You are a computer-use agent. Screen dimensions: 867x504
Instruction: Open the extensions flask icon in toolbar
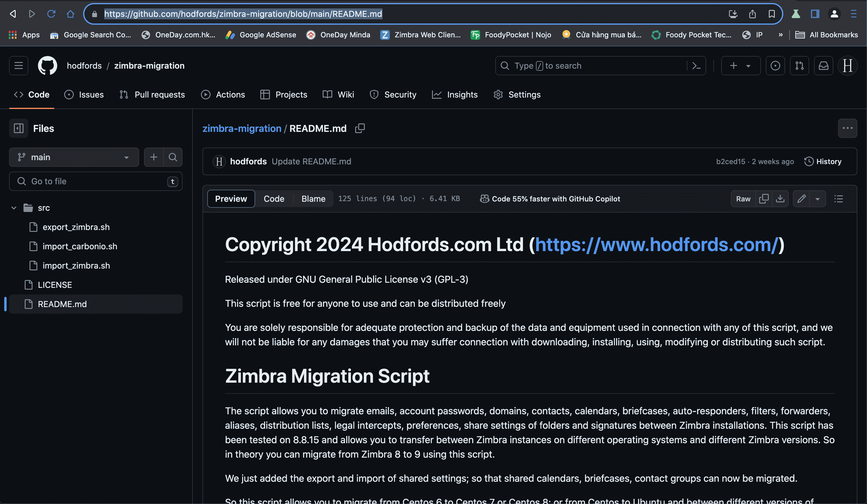(796, 14)
